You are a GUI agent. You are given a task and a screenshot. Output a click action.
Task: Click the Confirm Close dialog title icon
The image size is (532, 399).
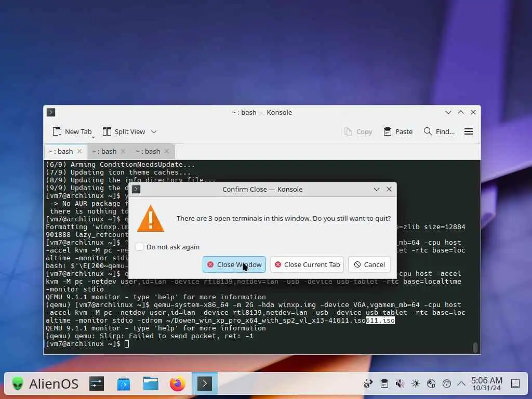136,189
